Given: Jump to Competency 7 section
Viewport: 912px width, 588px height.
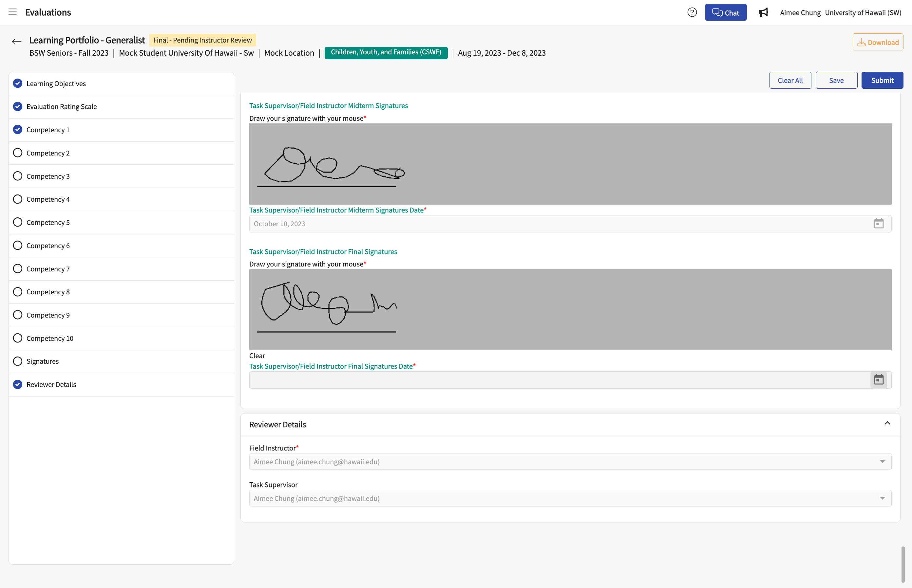Looking at the screenshot, I should tap(121, 269).
